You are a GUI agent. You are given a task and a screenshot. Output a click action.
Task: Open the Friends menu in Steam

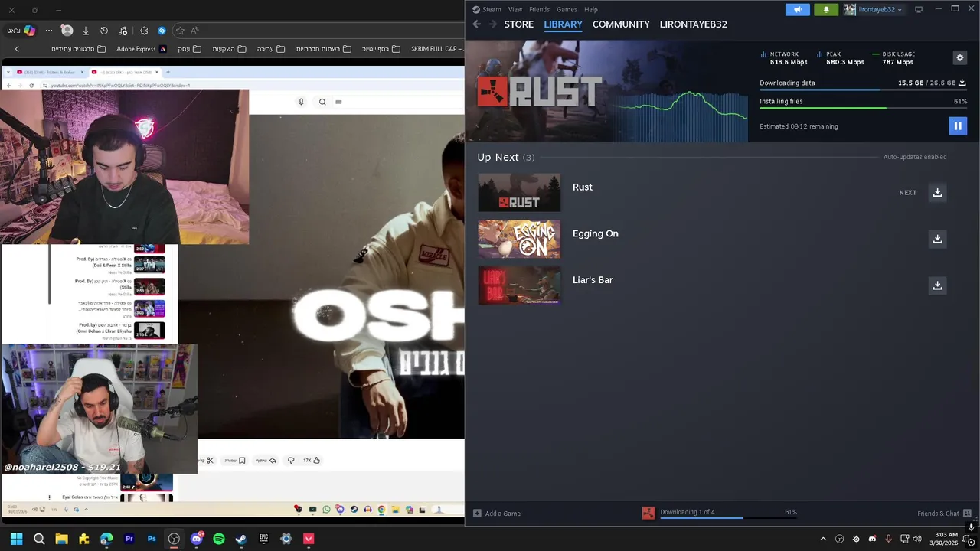point(539,9)
